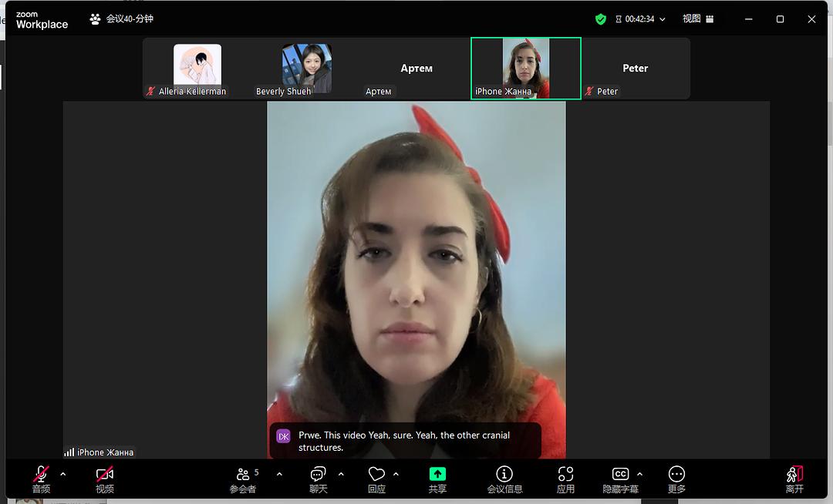The height and width of the screenshot is (504, 833).
Task: Open the chat panel
Action: (318, 475)
